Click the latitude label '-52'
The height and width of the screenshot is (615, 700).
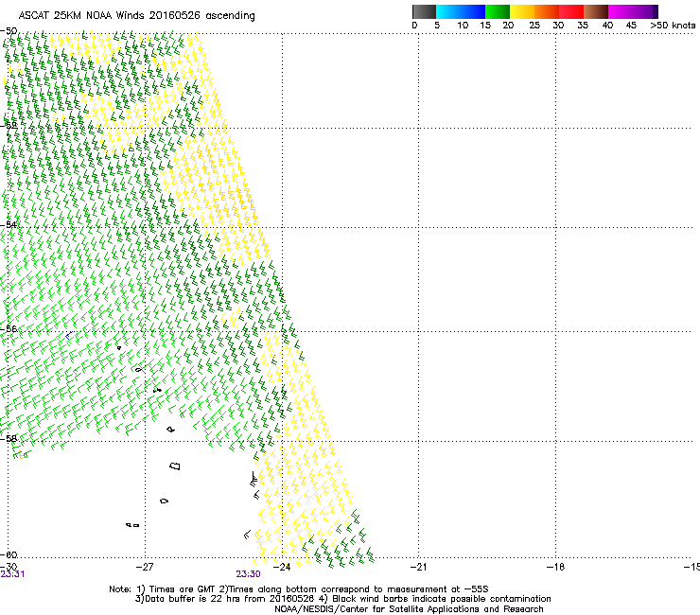(x=9, y=126)
